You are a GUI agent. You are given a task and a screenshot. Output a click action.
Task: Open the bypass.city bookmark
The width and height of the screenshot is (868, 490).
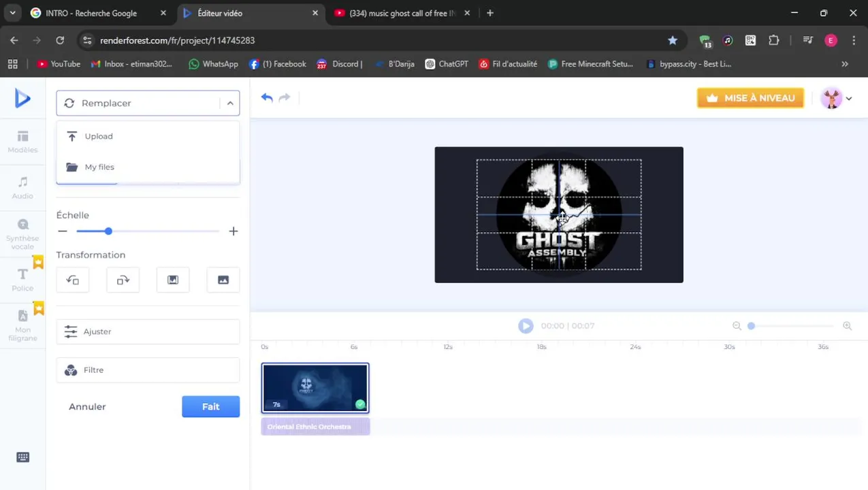[688, 64]
